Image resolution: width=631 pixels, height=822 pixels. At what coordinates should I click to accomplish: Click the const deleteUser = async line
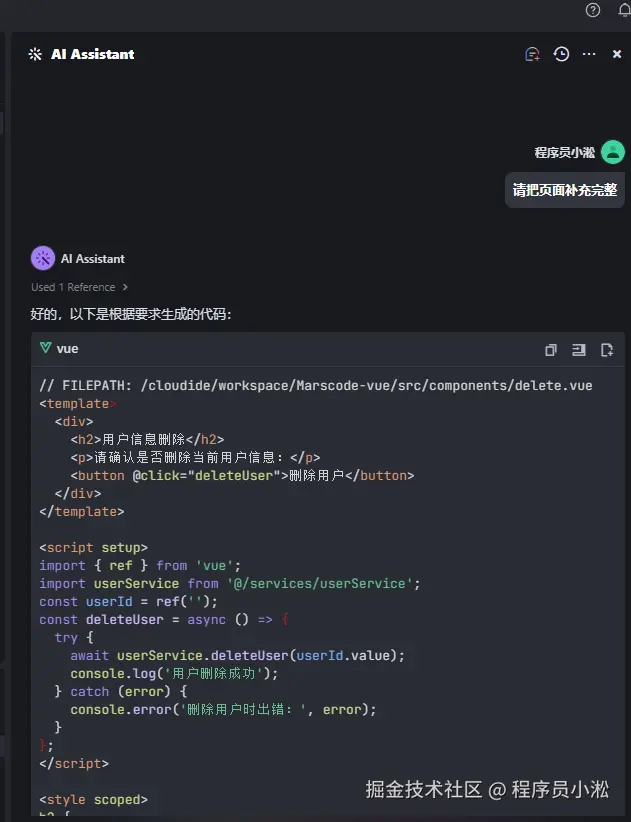164,619
